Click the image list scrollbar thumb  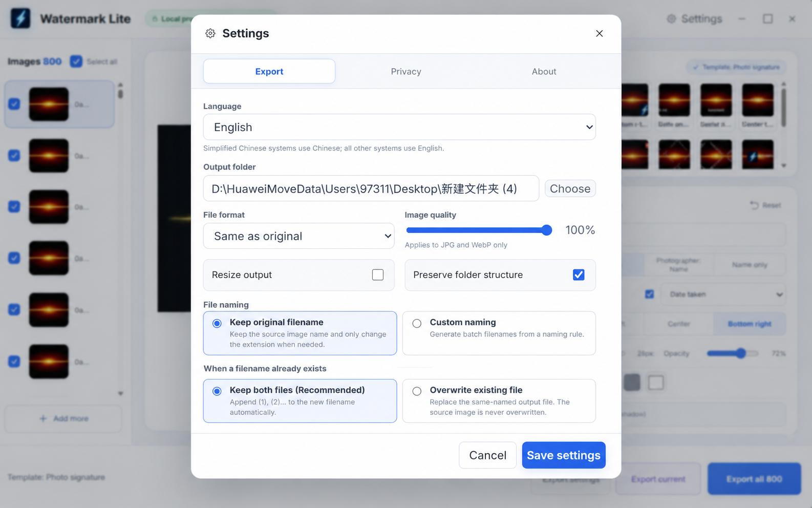coord(120,94)
